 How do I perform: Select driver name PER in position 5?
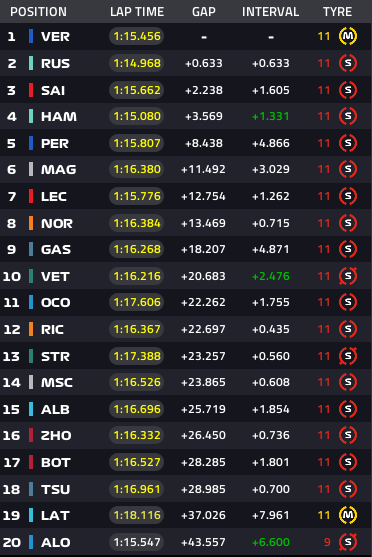pos(55,144)
